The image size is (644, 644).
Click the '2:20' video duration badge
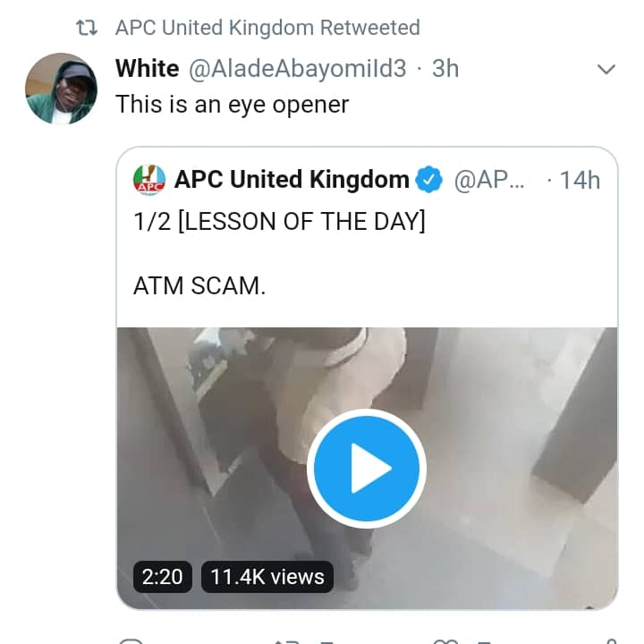pos(163,577)
